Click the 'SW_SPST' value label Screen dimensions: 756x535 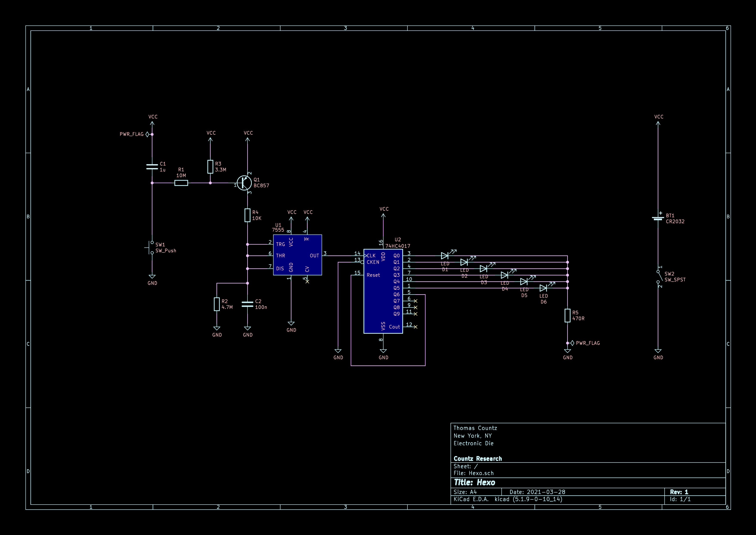click(x=675, y=280)
